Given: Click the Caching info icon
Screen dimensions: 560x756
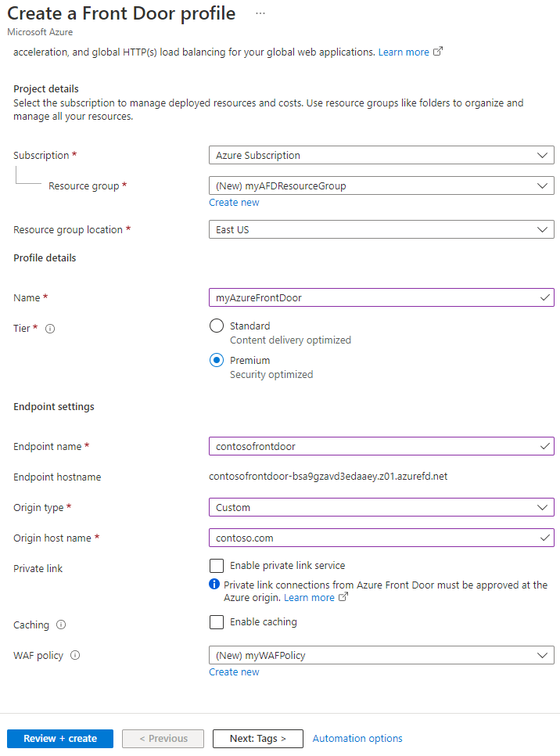Looking at the screenshot, I should click(x=61, y=625).
